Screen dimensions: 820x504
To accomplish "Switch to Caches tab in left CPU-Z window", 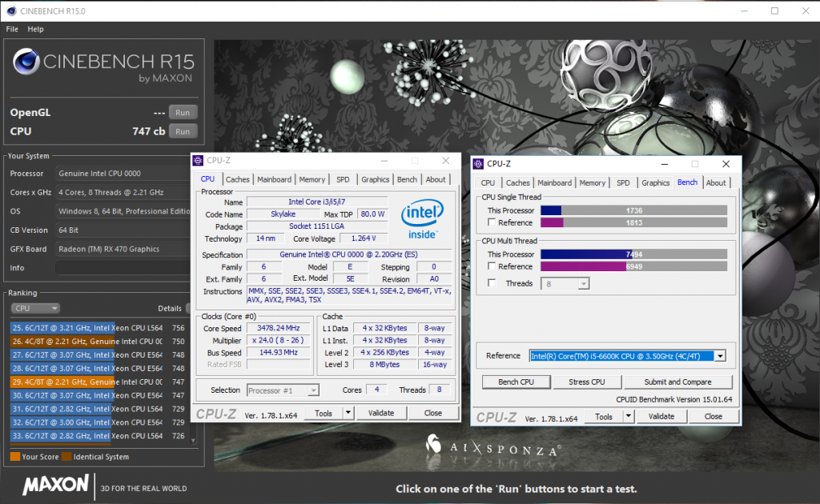I will (x=237, y=179).
